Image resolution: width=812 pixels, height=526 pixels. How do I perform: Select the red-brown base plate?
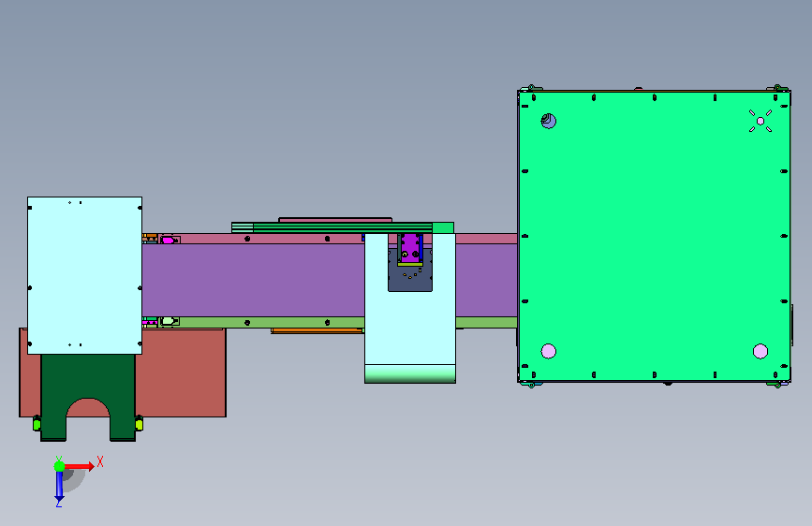(x=182, y=373)
